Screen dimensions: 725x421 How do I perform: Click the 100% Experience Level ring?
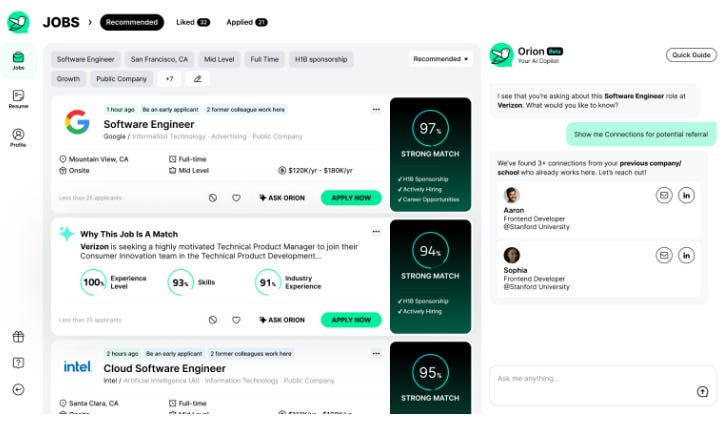[93, 282]
